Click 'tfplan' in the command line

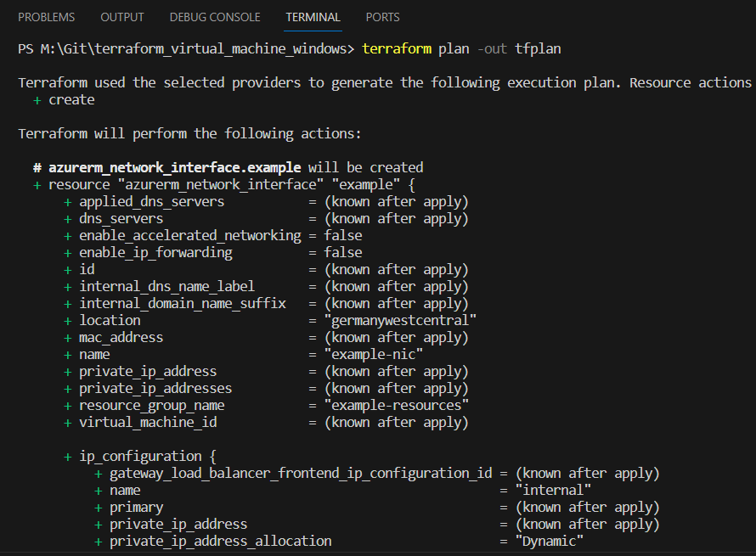coord(538,49)
